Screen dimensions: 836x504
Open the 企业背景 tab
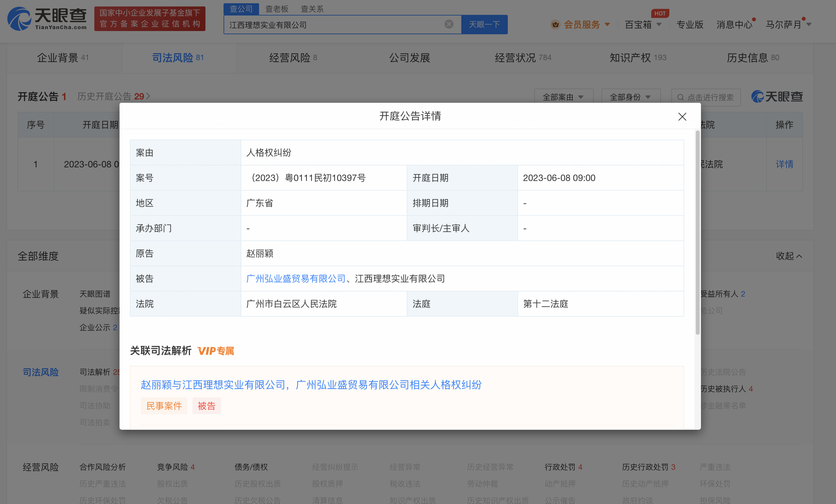63,58
